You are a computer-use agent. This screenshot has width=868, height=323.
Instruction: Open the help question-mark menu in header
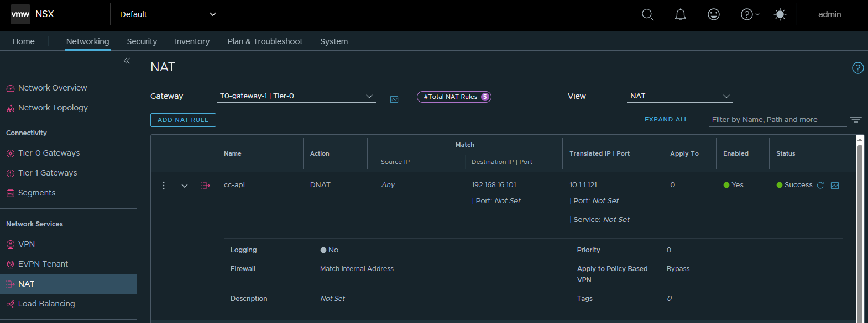(x=750, y=14)
